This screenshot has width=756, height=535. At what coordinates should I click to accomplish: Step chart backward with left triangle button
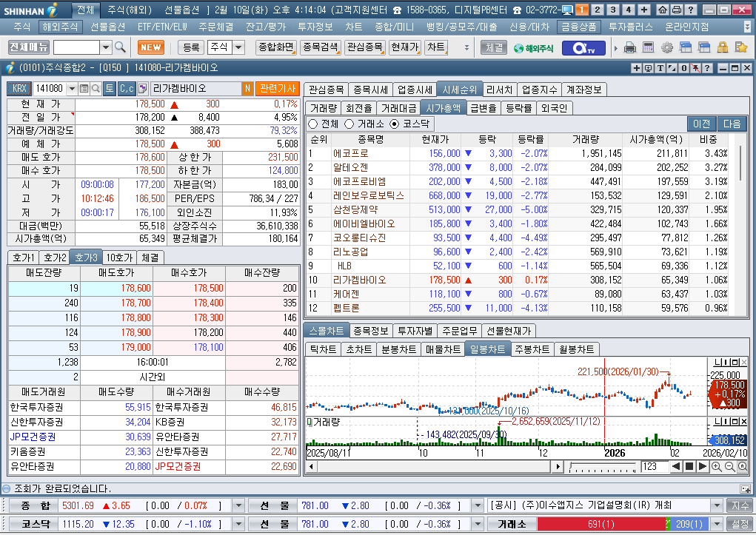(676, 466)
